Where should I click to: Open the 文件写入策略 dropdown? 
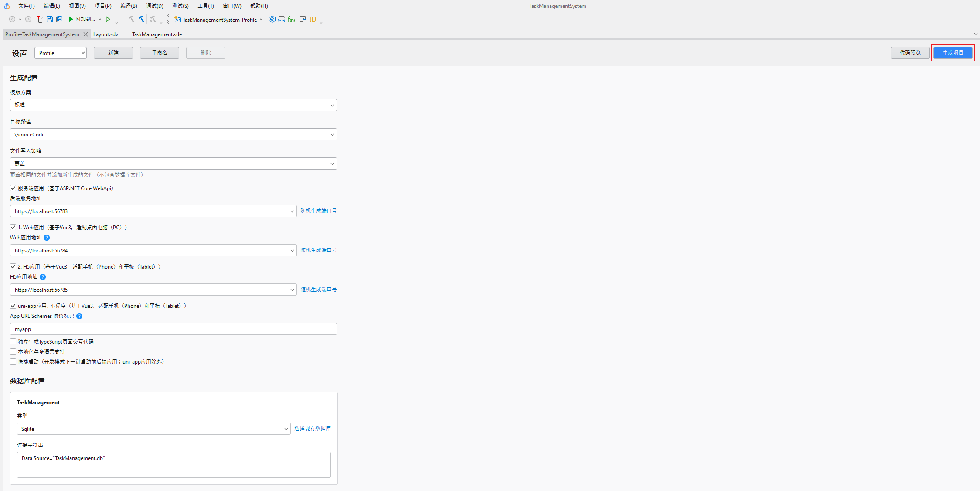173,163
